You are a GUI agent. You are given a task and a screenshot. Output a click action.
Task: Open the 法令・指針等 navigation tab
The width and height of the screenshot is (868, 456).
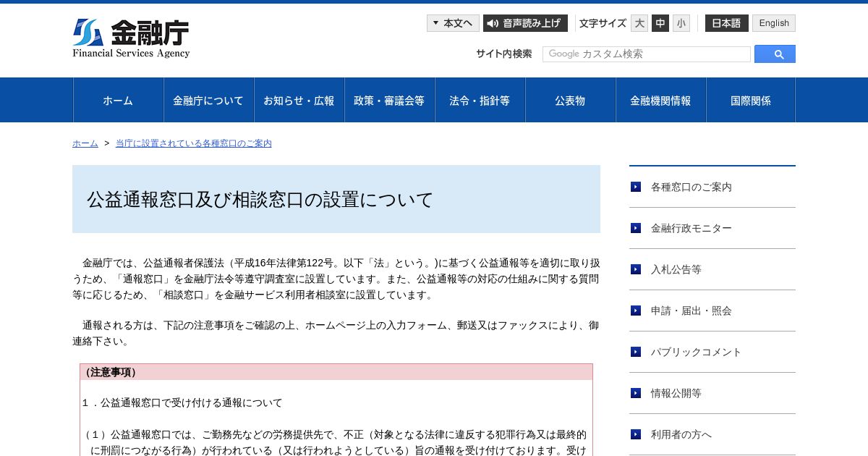click(480, 101)
